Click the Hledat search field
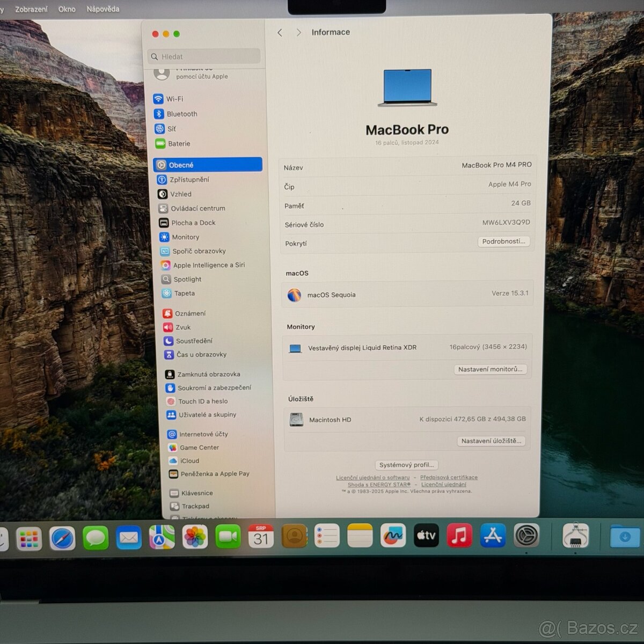 (204, 56)
